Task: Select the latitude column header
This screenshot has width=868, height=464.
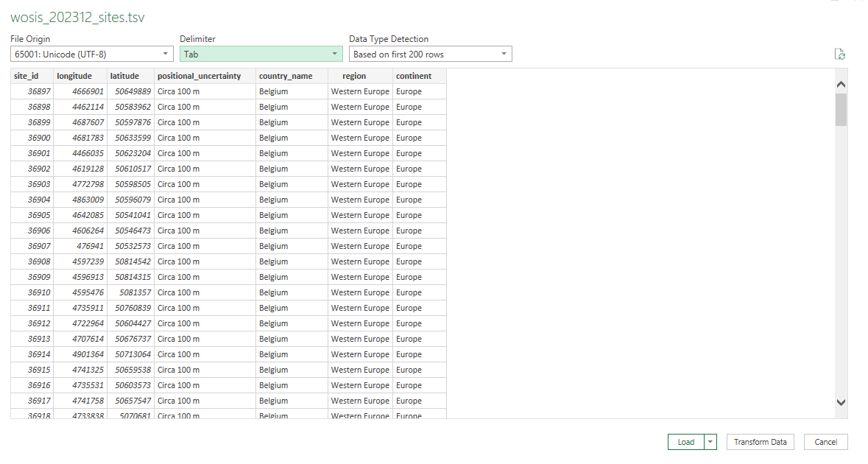Action: (124, 76)
